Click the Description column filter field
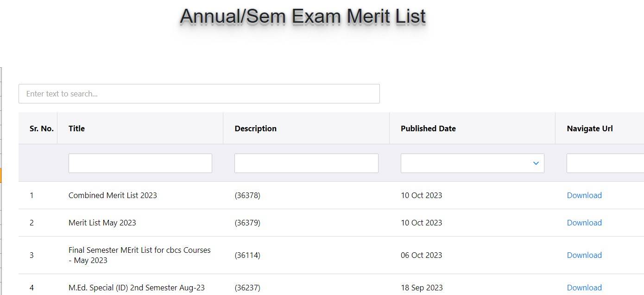This screenshot has width=644, height=295. (x=306, y=163)
